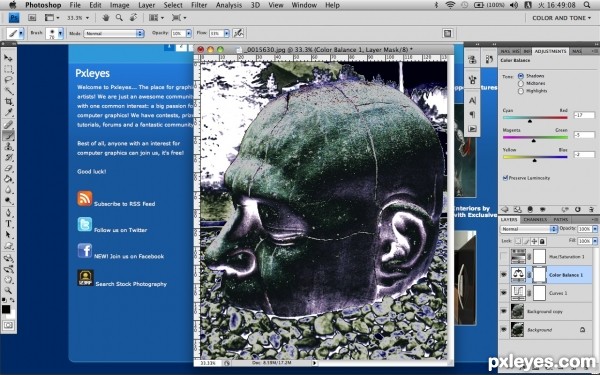Select the Healing Brush tool
The height and width of the screenshot is (375, 600).
click(x=8, y=124)
